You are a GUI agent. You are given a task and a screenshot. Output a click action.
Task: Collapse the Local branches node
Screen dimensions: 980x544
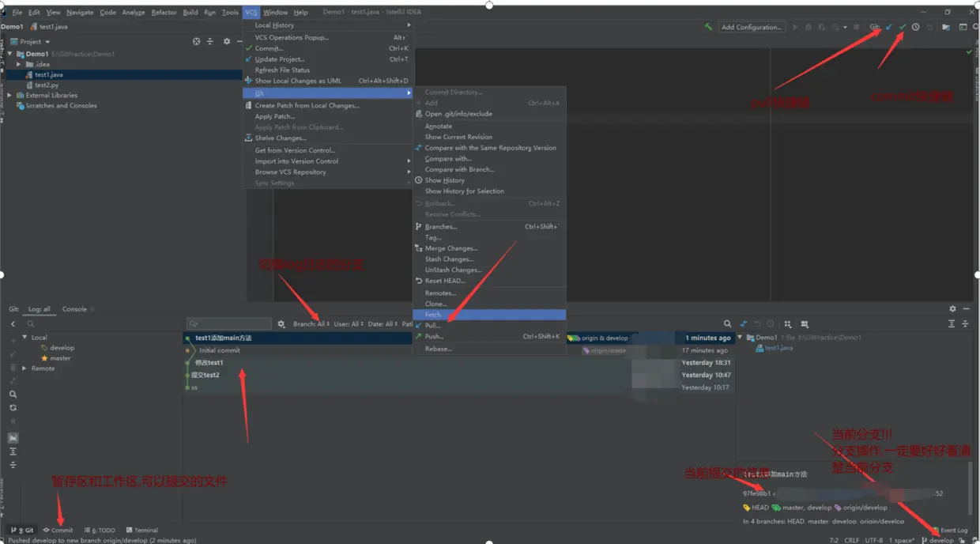click(x=24, y=338)
